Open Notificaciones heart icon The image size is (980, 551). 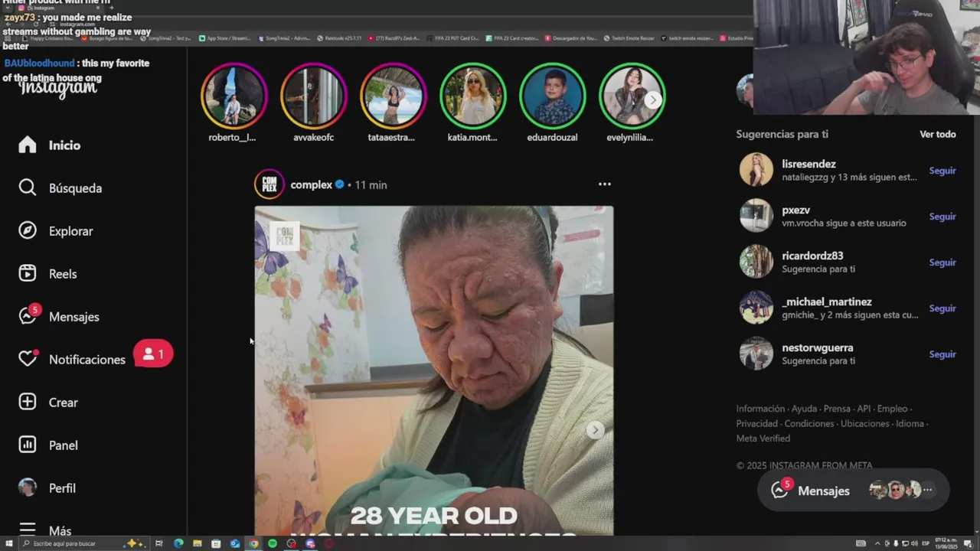[x=28, y=359]
